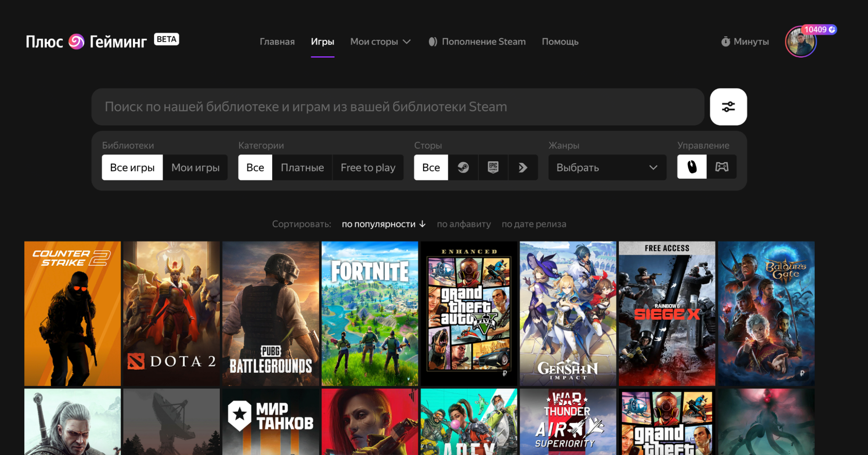Viewport: 868px width, 455px height.
Task: Open Fortnite game cover
Action: click(370, 314)
